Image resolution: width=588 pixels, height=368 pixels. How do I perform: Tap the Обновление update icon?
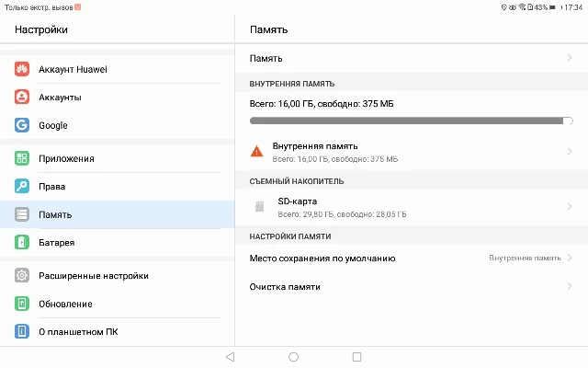(x=22, y=304)
